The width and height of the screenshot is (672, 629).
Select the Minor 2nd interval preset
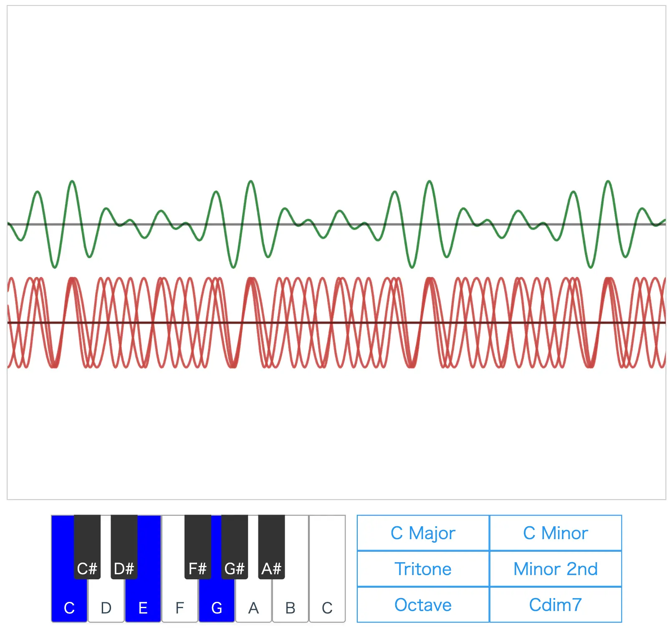pos(556,569)
